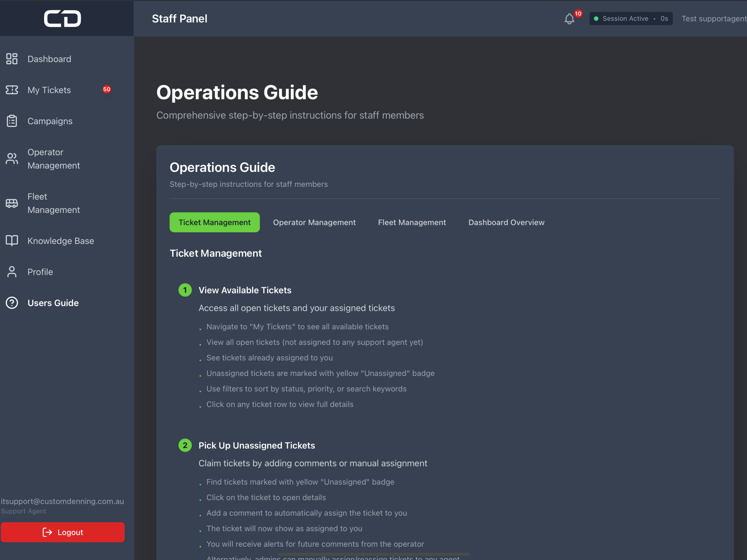
Task: Click the Campaigns clipboard icon
Action: [x=12, y=121]
